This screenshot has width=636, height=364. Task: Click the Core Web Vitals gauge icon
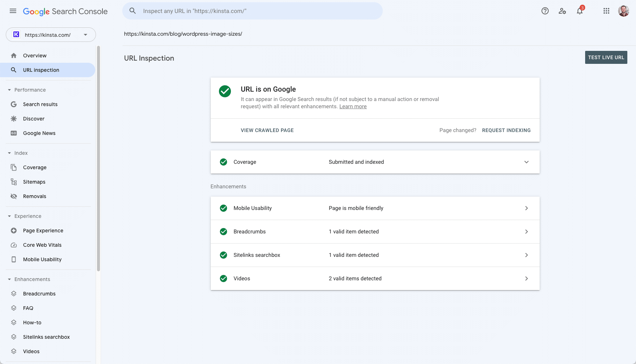click(14, 245)
